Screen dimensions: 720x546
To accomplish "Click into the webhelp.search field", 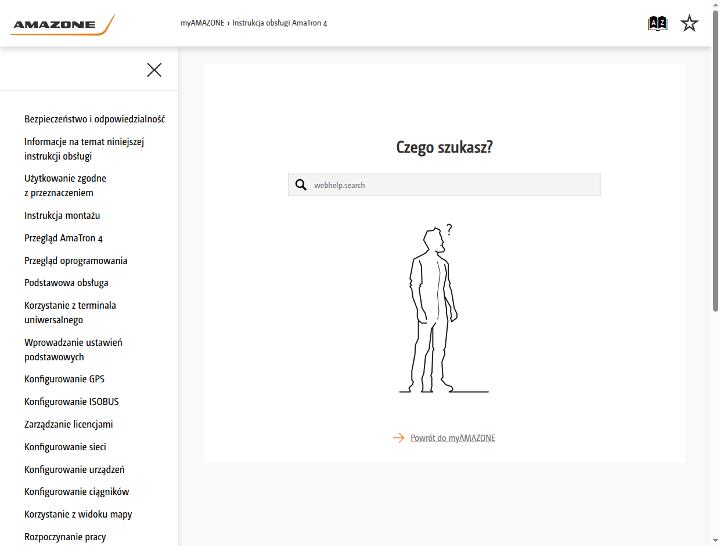I will (x=444, y=185).
